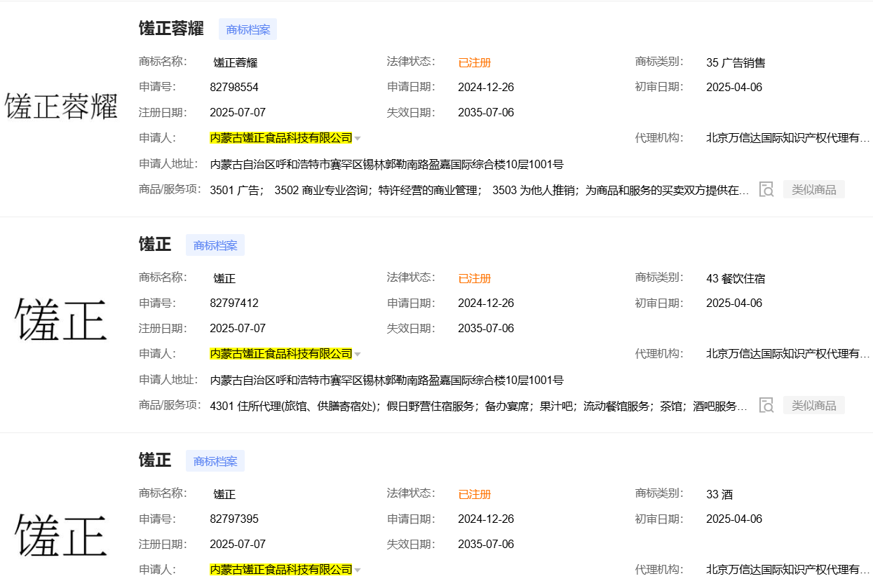Open 商标档案 tag for application 82798554
873x588 pixels.
click(x=248, y=29)
